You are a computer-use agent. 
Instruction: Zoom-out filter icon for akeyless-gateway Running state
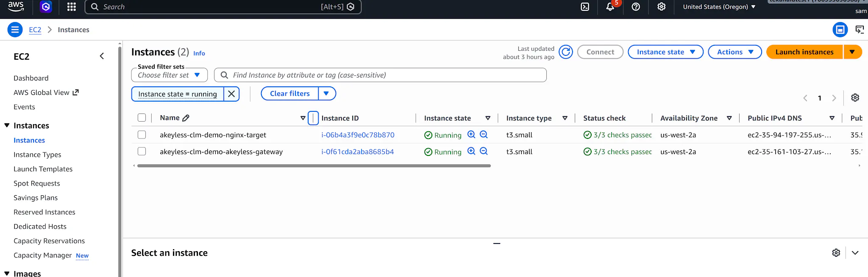(484, 151)
